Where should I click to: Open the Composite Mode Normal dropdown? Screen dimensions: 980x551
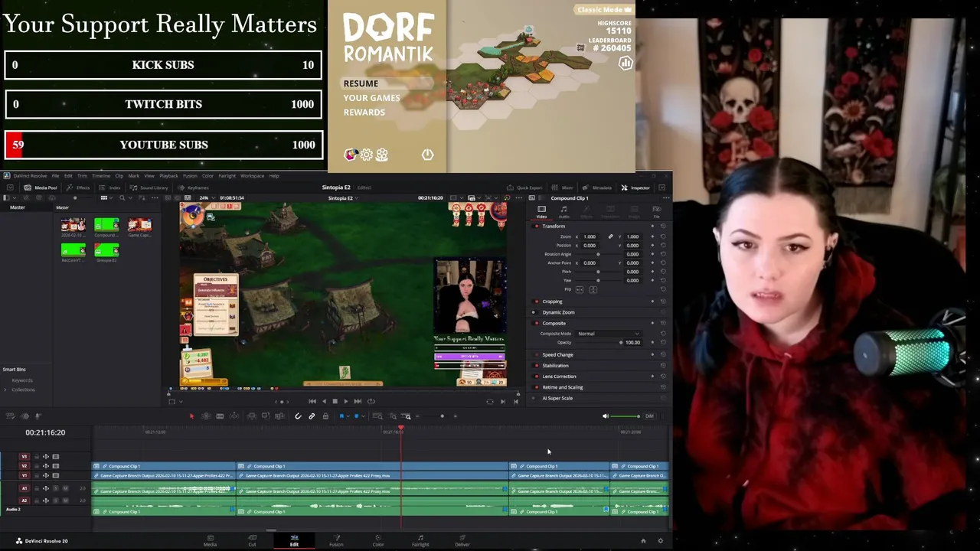click(x=609, y=334)
